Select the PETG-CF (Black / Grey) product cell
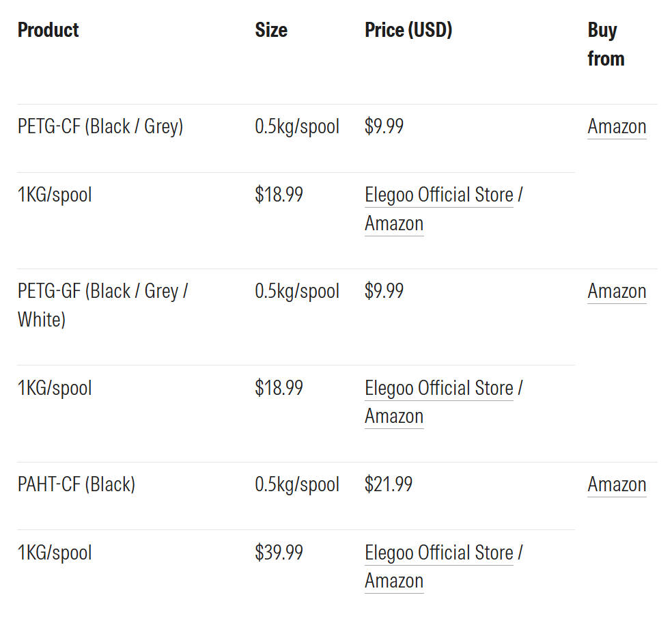This screenshot has height=621, width=672. click(x=100, y=127)
